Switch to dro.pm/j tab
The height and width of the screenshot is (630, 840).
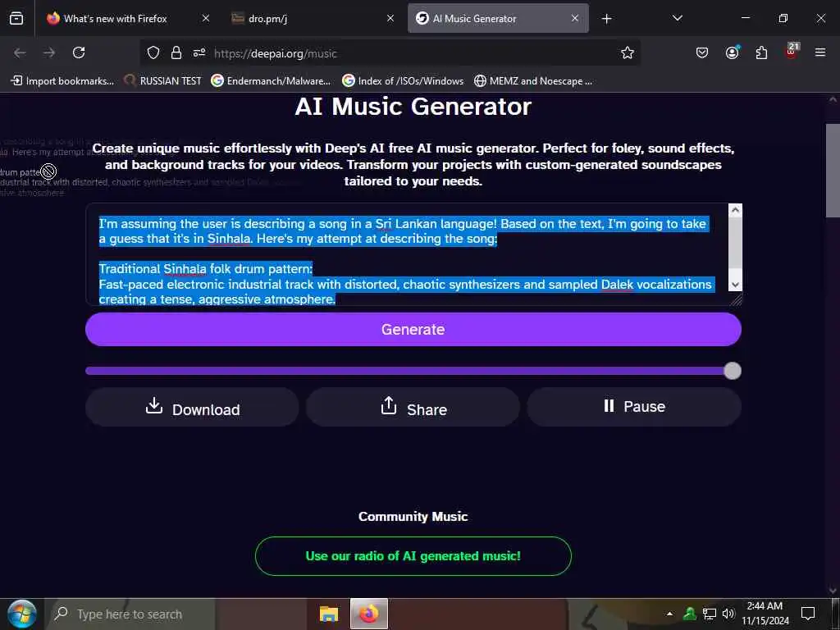point(312,19)
